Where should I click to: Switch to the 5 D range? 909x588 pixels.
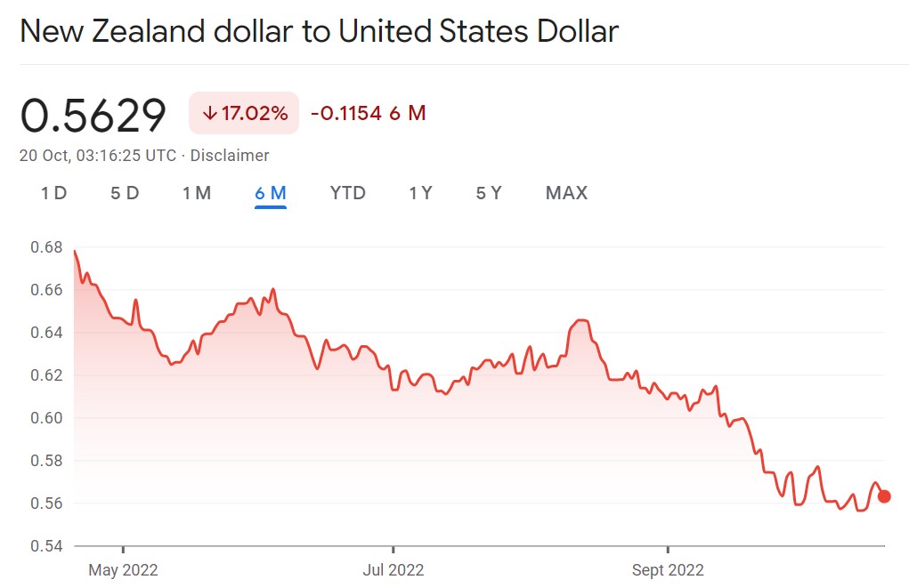coord(125,193)
